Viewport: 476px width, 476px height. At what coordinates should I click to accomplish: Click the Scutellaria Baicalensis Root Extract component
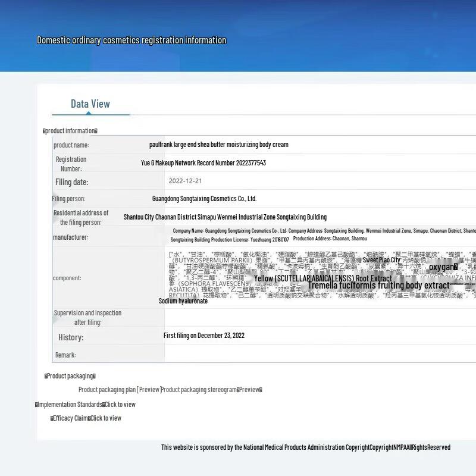322,278
